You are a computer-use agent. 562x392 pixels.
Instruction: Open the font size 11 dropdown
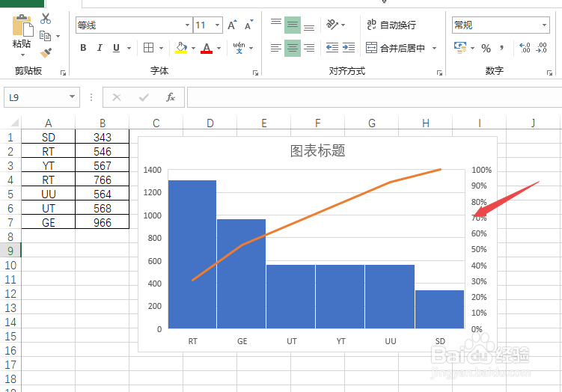point(217,25)
